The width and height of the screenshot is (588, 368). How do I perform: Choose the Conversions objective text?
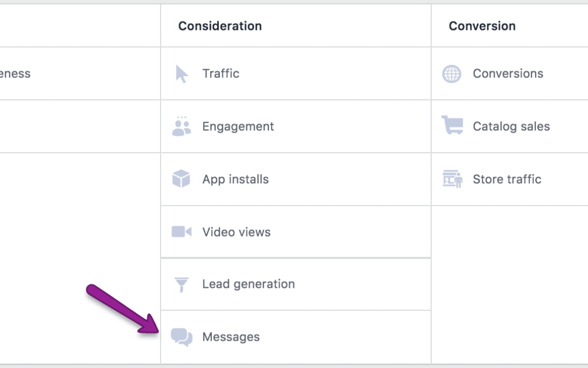point(507,74)
